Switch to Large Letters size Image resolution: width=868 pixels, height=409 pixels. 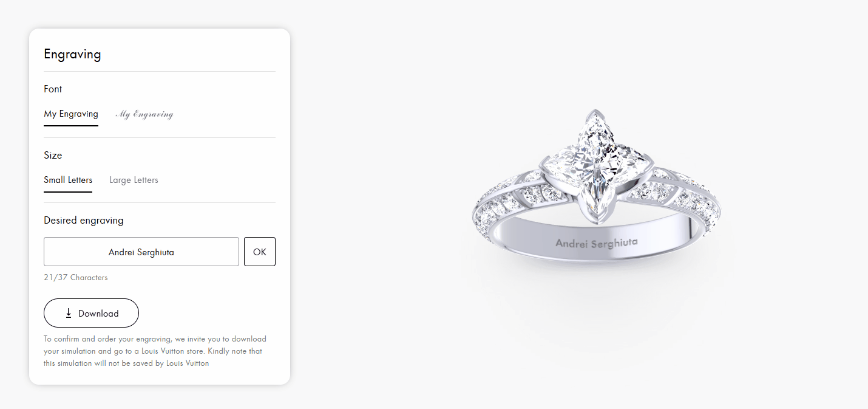coord(134,180)
